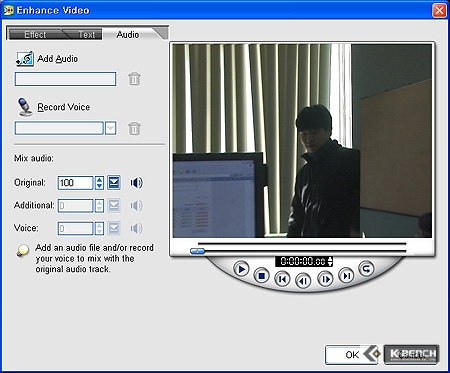The height and width of the screenshot is (373, 450).
Task: Jump to the end of the video
Action: (346, 276)
